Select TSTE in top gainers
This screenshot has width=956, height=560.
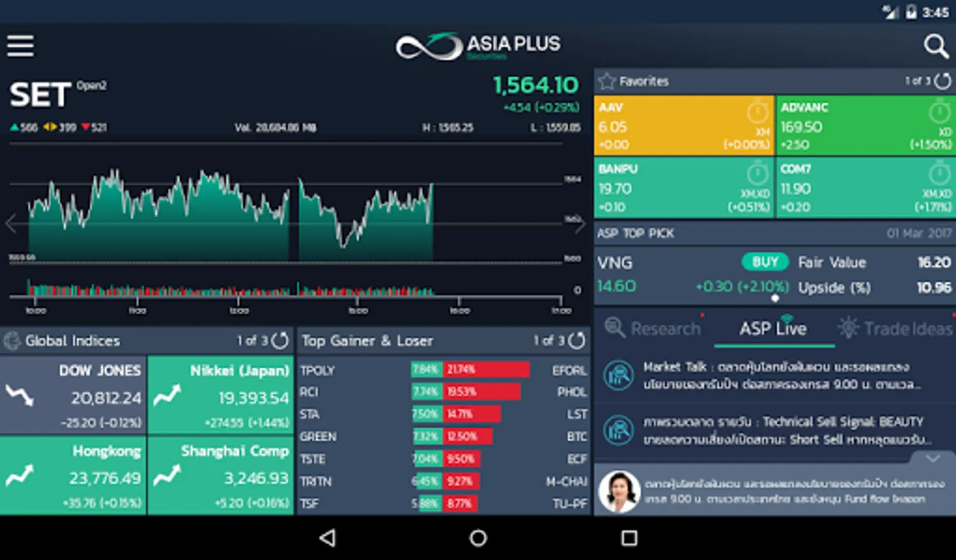click(312, 459)
